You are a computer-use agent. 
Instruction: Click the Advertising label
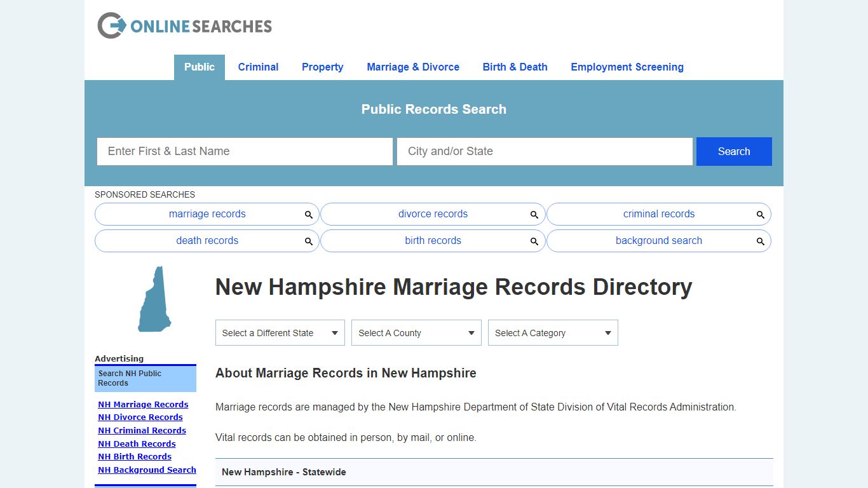click(x=119, y=359)
